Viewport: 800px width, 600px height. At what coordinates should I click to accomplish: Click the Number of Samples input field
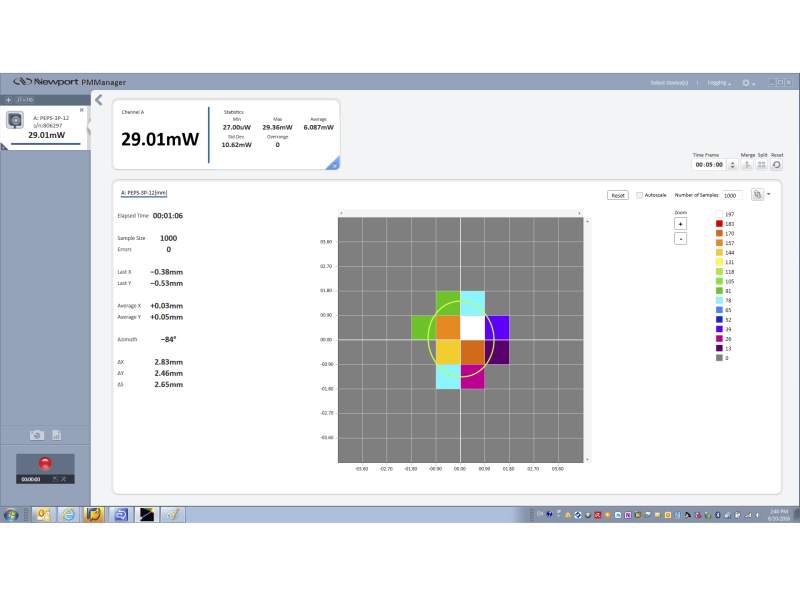(x=730, y=195)
